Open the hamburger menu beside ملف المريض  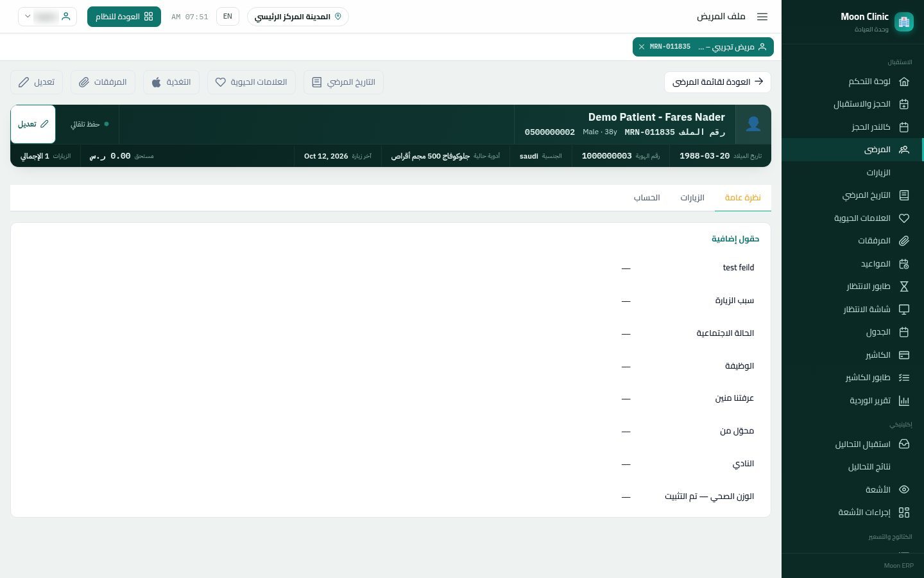pos(762,17)
